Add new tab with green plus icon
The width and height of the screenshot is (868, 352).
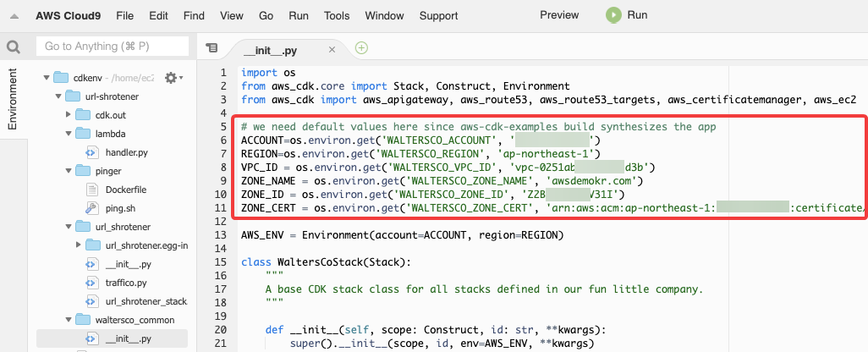click(361, 48)
